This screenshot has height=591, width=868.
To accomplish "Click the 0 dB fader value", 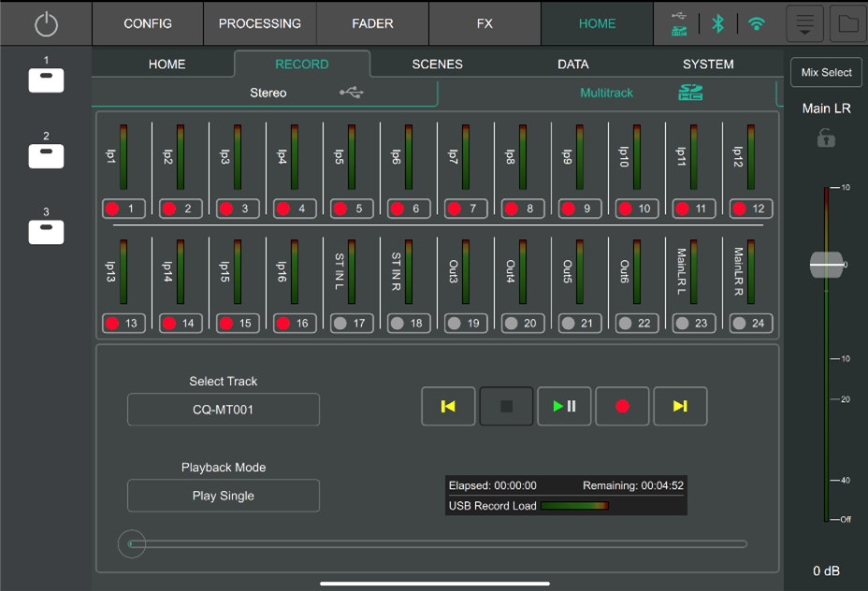I will pyautogui.click(x=826, y=570).
